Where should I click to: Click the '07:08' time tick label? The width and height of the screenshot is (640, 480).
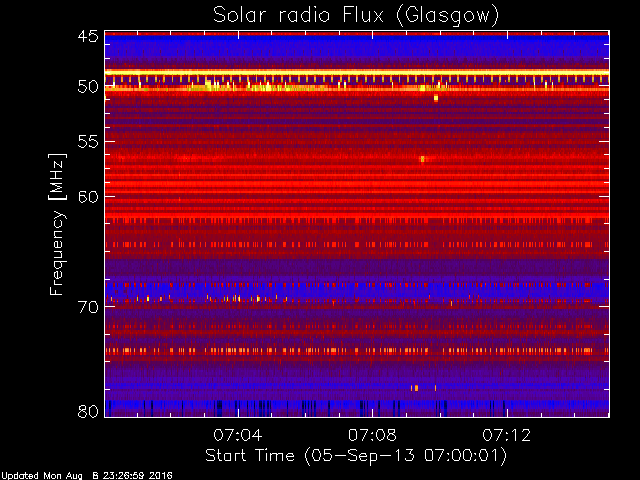click(372, 435)
